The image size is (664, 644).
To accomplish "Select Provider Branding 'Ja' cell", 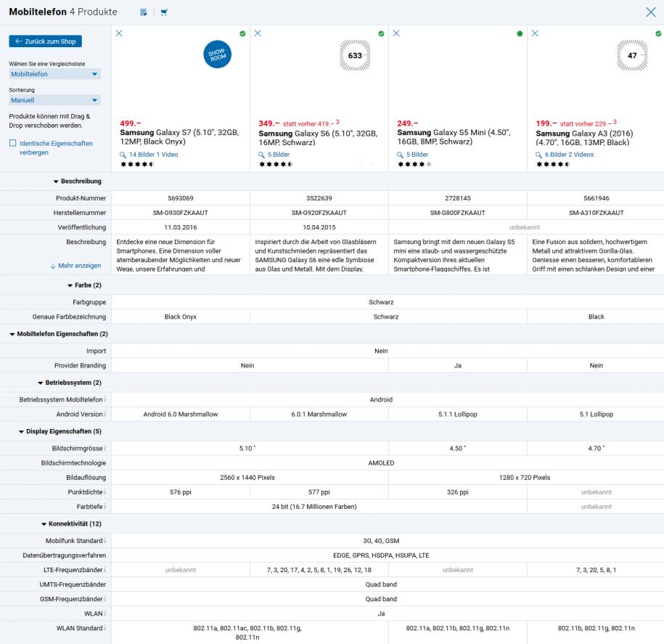I will 458,366.
